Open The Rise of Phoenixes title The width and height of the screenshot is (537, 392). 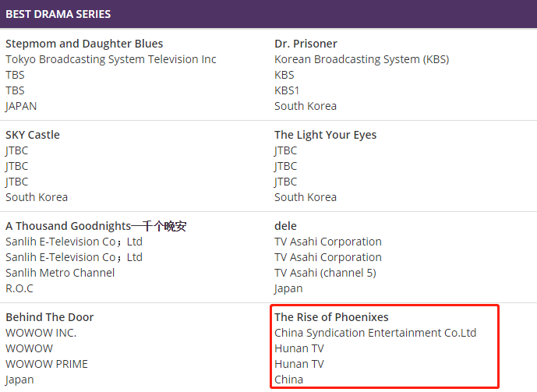pyautogui.click(x=331, y=317)
